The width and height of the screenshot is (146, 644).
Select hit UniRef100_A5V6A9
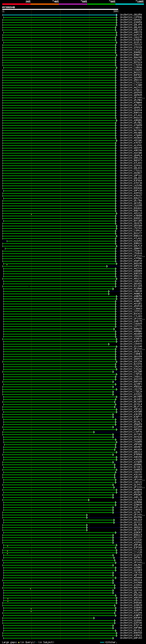(x=131, y=578)
